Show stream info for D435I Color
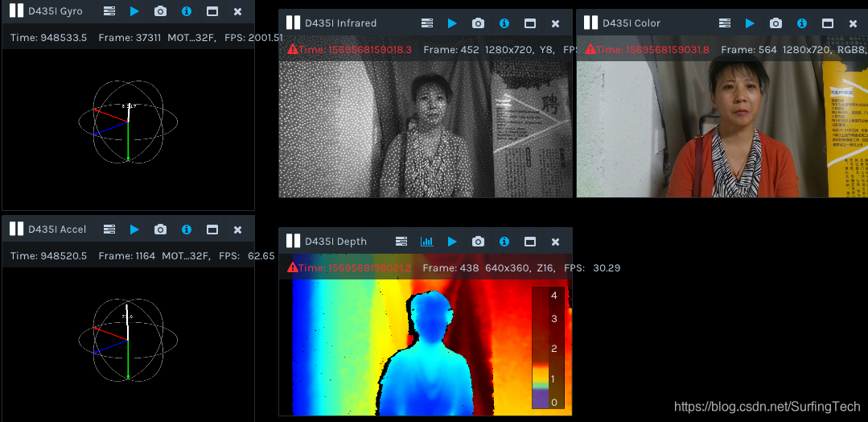Image resolution: width=868 pixels, height=422 pixels. (802, 23)
